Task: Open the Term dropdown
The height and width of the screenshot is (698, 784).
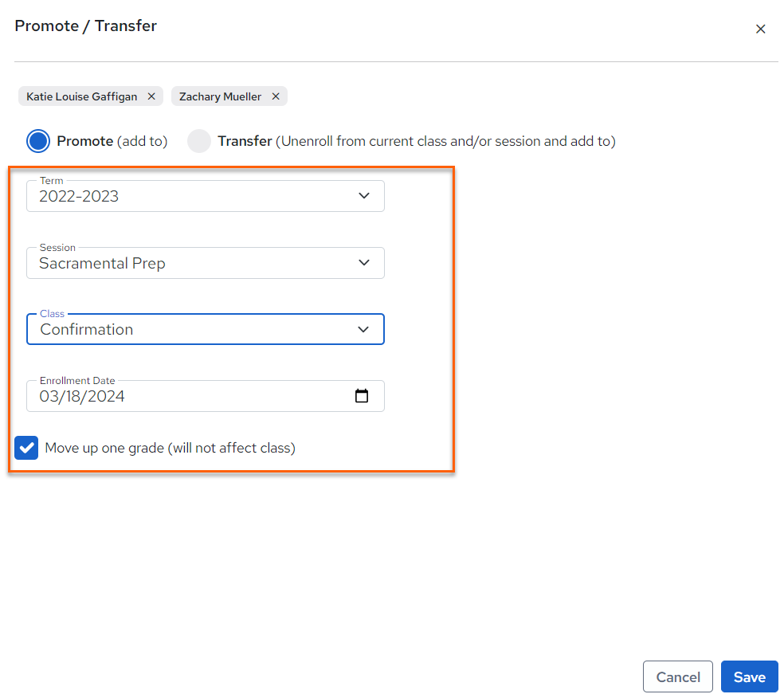Action: (205, 196)
